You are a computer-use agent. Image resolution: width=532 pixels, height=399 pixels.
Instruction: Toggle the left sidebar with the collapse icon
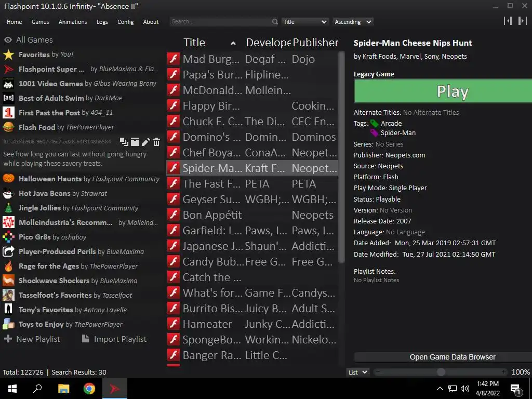click(508, 21)
